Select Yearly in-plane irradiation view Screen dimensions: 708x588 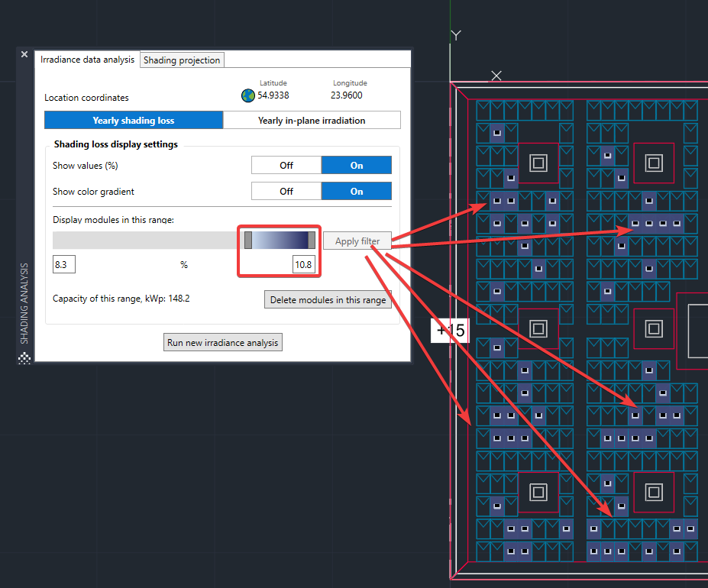pyautogui.click(x=312, y=121)
